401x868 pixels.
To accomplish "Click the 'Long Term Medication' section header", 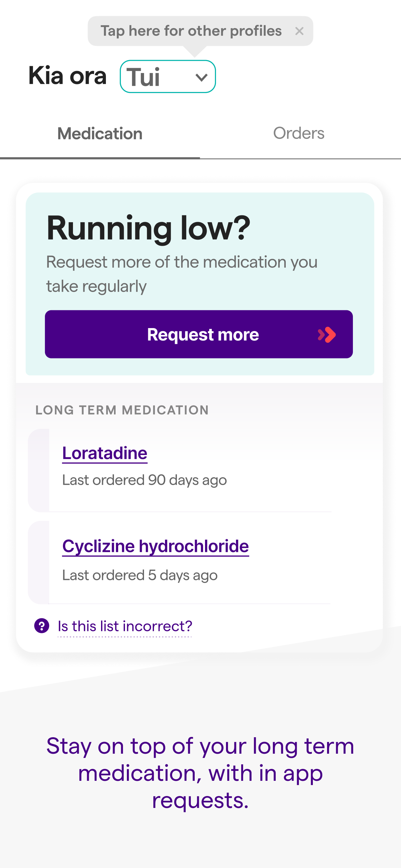I will [122, 410].
